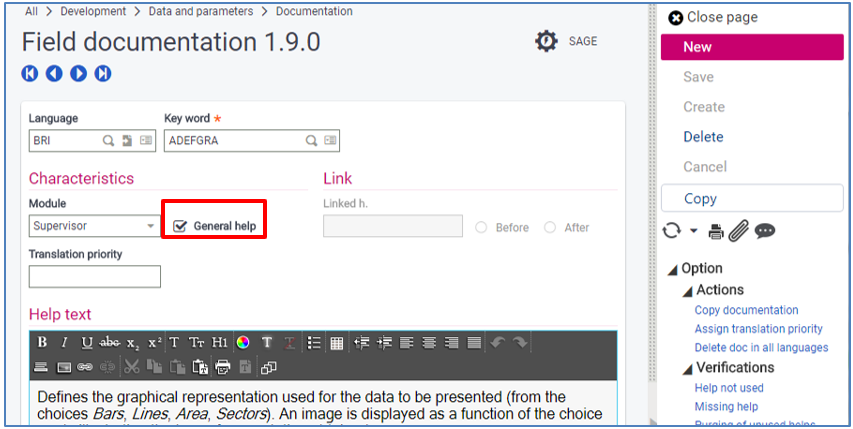Image resolution: width=853 pixels, height=429 pixels.
Task: Click Development in the breadcrumb
Action: 93,11
